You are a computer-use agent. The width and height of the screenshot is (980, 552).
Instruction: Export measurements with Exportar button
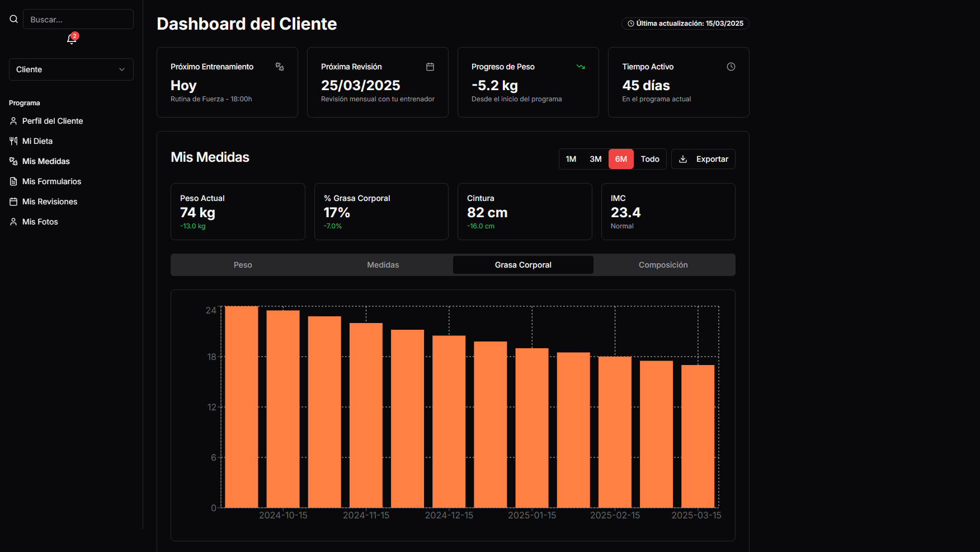tap(703, 159)
